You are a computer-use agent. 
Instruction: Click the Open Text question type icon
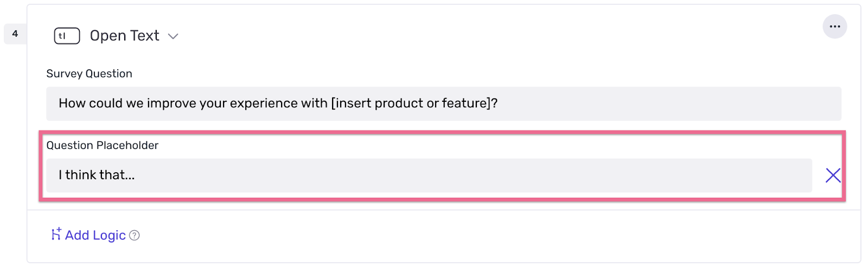pyautogui.click(x=67, y=36)
